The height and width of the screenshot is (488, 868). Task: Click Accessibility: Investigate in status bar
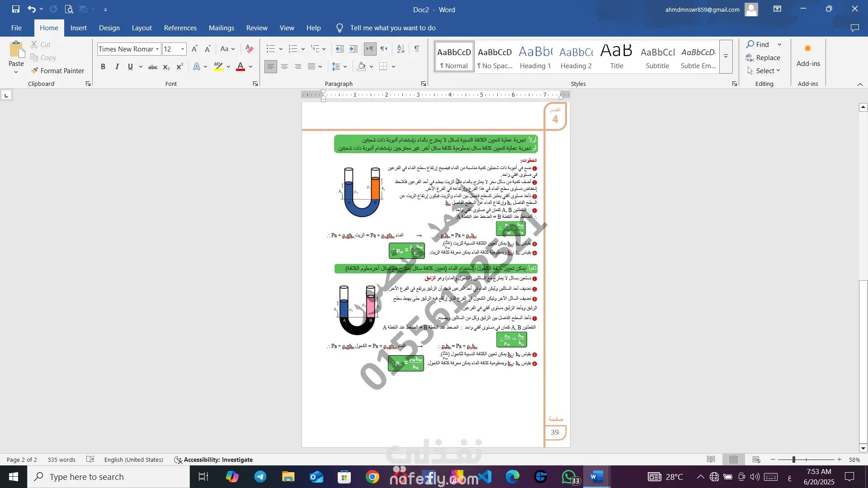[x=213, y=460]
